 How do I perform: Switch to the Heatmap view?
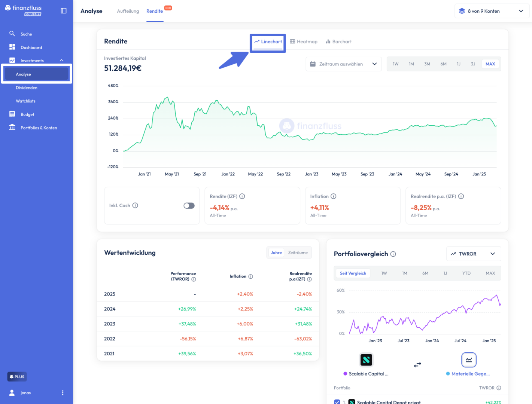tap(304, 42)
